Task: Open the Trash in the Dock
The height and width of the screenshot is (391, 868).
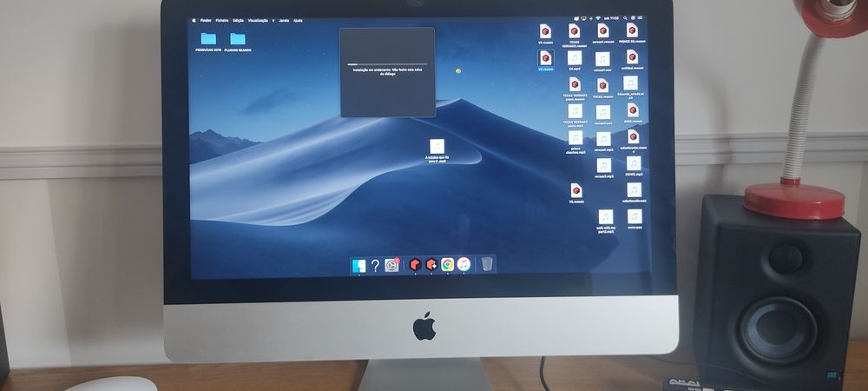Action: (x=487, y=265)
